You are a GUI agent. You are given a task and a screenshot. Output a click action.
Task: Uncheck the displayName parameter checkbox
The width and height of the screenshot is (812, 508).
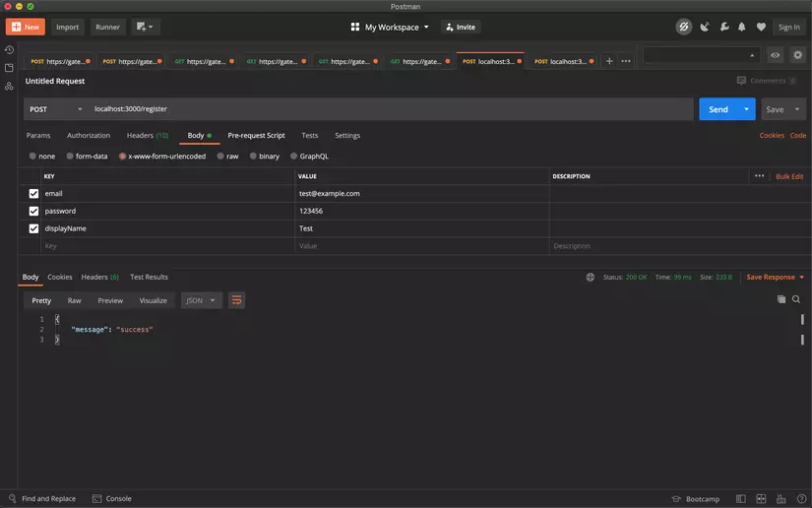pos(33,228)
